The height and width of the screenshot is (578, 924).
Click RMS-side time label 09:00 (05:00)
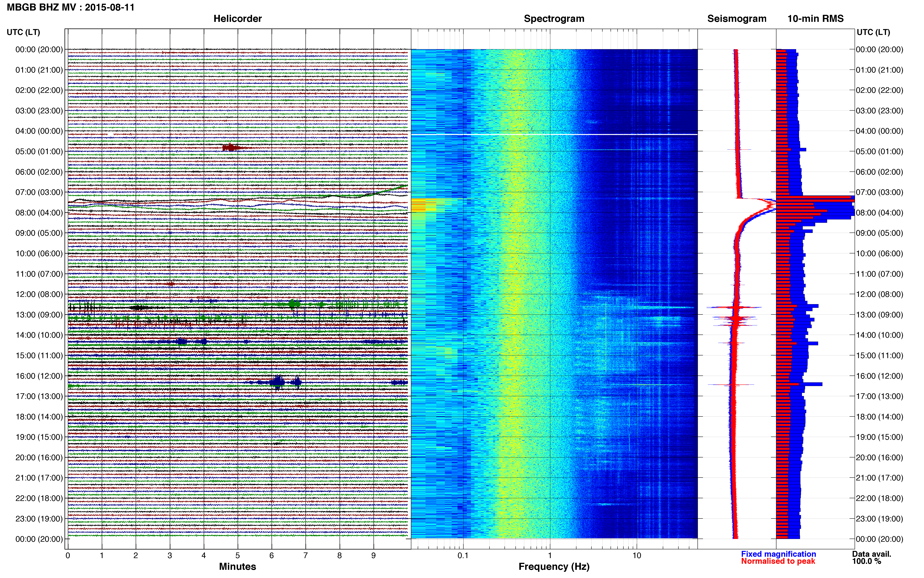click(879, 233)
